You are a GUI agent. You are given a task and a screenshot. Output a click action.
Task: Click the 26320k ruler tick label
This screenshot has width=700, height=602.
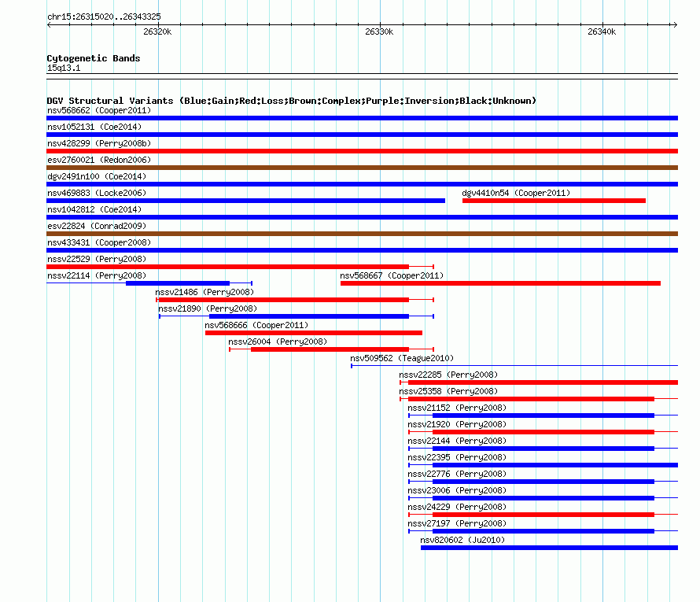coord(157,31)
